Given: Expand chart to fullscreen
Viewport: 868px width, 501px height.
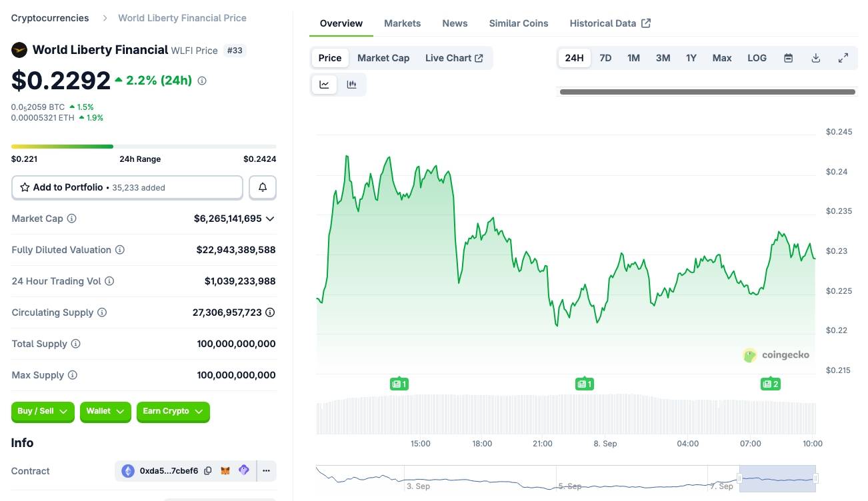Looking at the screenshot, I should [x=843, y=58].
